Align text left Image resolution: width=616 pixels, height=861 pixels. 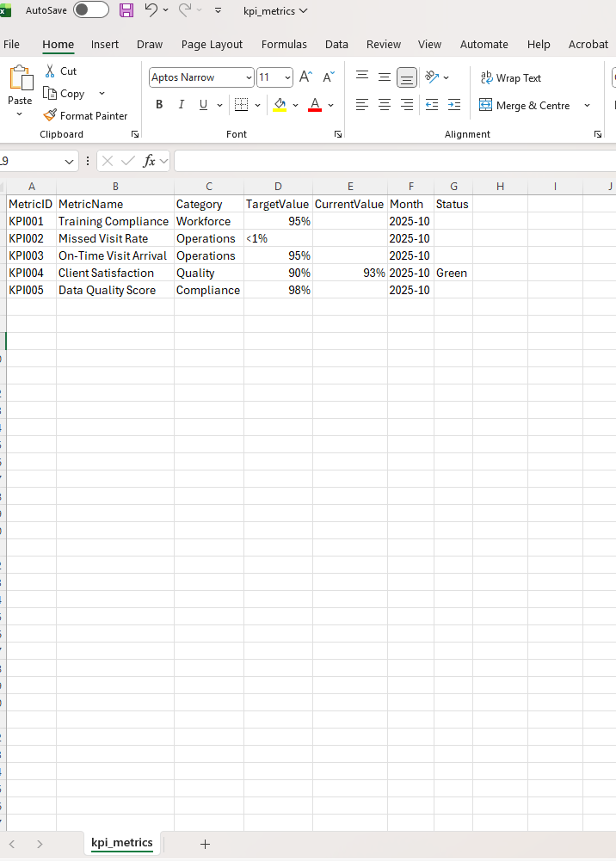pyautogui.click(x=362, y=104)
